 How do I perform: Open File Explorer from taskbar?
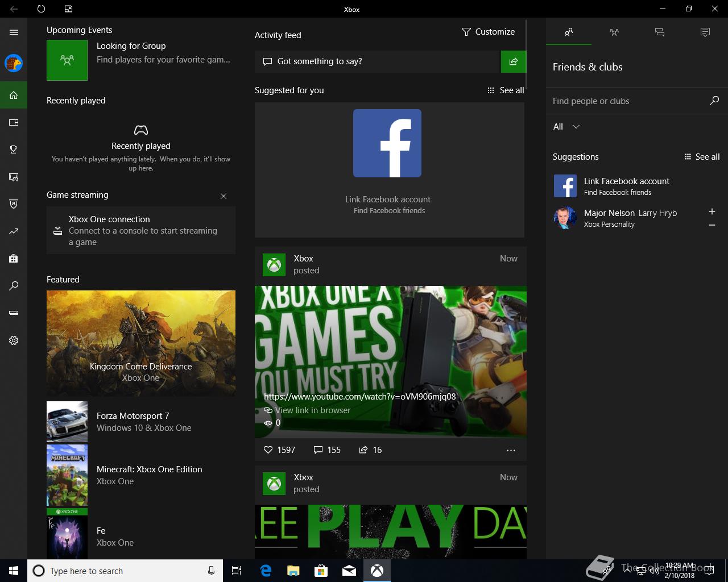click(x=293, y=571)
